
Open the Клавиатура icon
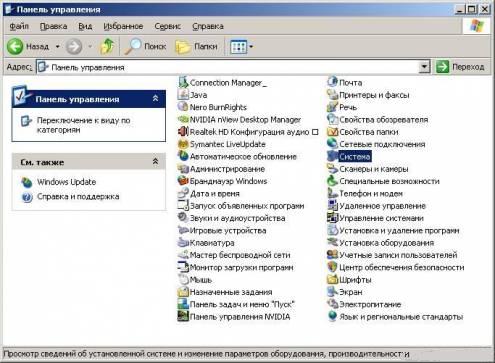coord(206,243)
